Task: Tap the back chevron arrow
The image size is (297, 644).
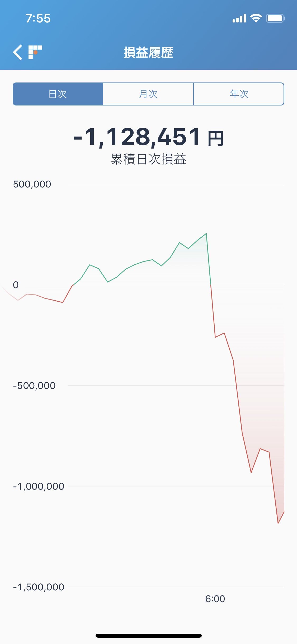Action: tap(18, 52)
